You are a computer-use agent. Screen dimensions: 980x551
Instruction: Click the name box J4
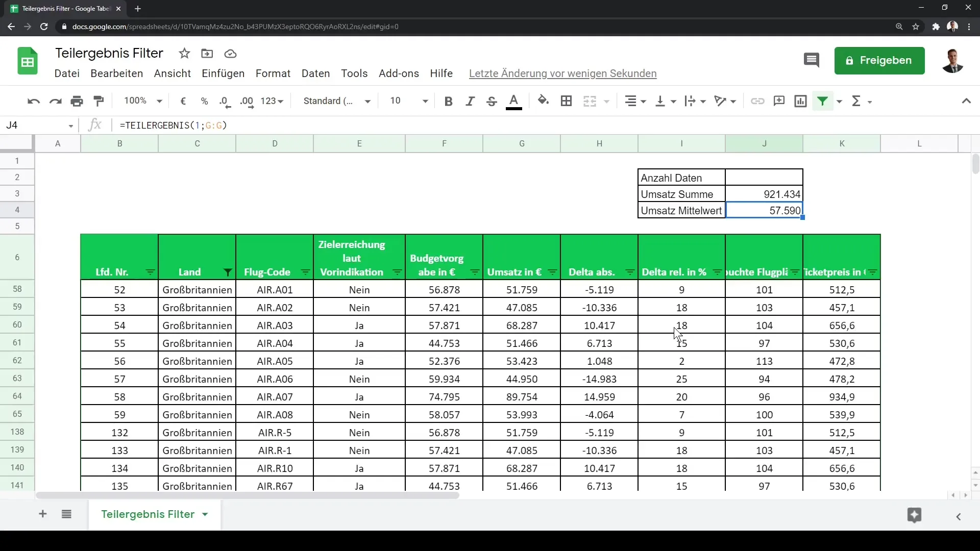click(x=40, y=126)
